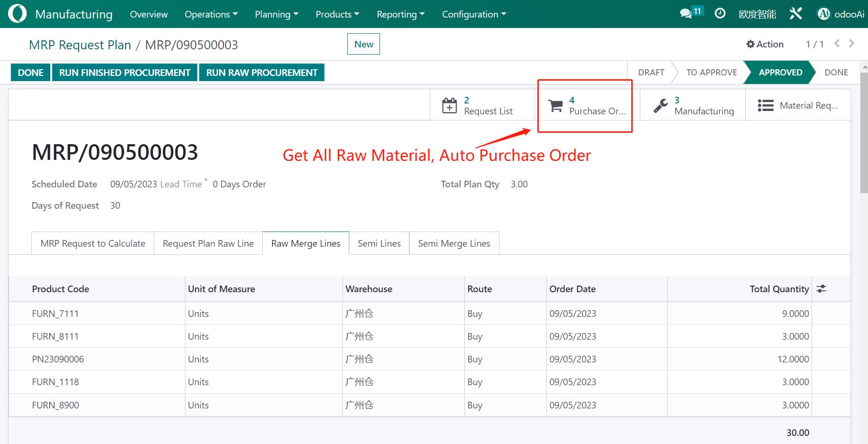Switch to MRP Request to Calculate tab
The height and width of the screenshot is (444, 868).
93,243
